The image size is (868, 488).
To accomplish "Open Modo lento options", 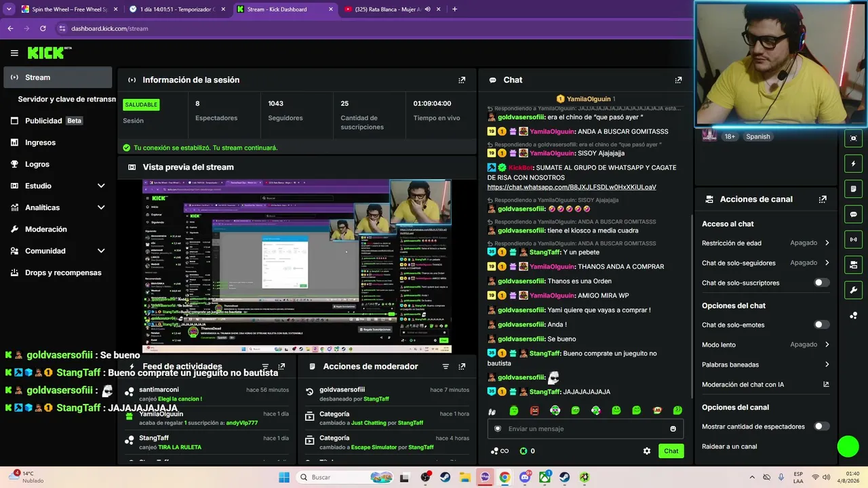I will (766, 344).
